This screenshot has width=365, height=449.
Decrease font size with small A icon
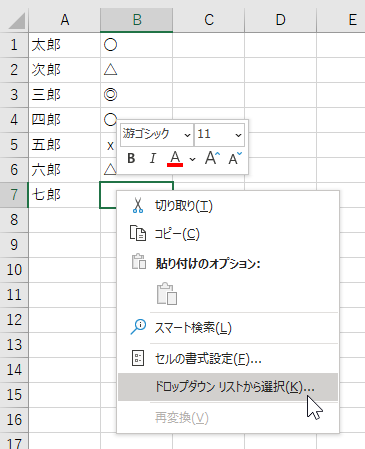click(x=235, y=158)
